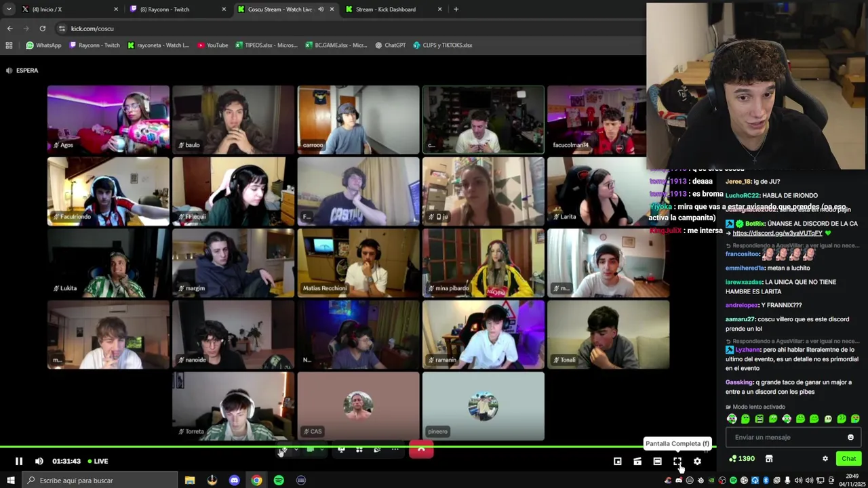Switch to the Inicio / X tab
Image resolution: width=868 pixels, height=488 pixels.
66,9
